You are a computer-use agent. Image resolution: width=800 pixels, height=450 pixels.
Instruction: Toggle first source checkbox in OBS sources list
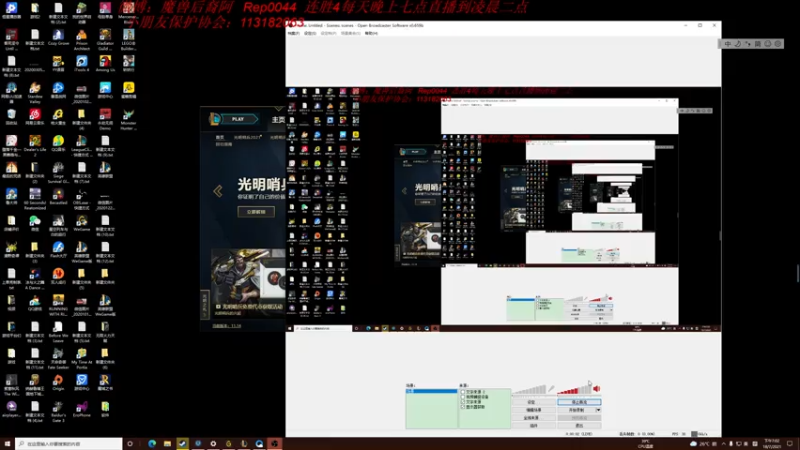pyautogui.click(x=463, y=392)
